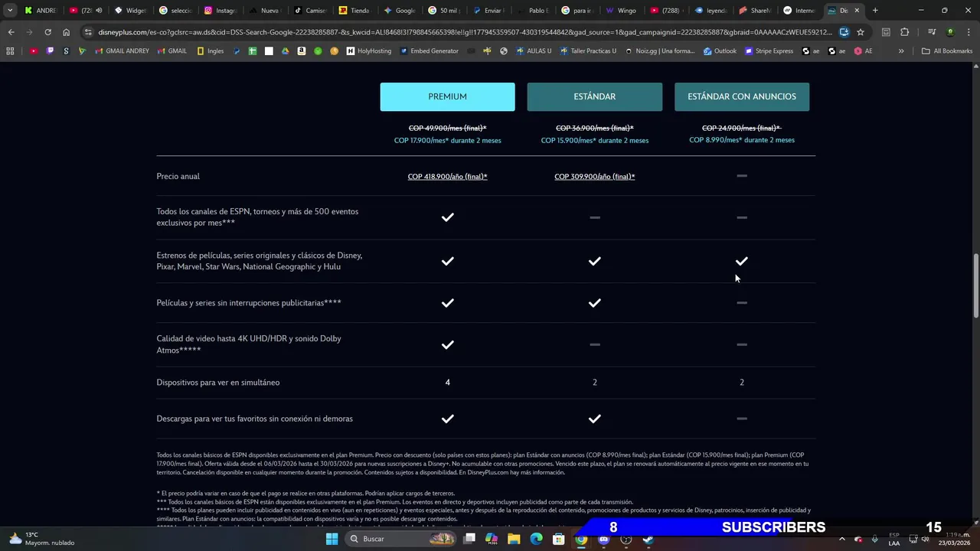Switch to the Tienda browser tab
The image size is (980, 551).
pyautogui.click(x=354, y=11)
